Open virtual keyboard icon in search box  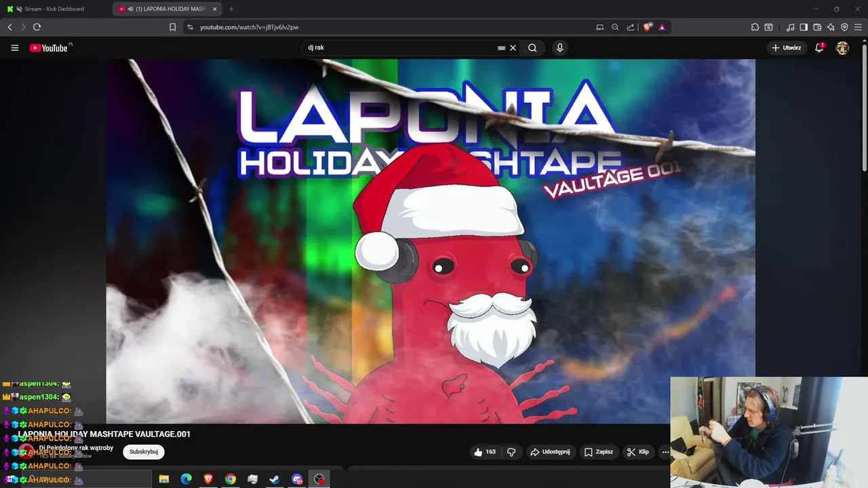pos(501,48)
